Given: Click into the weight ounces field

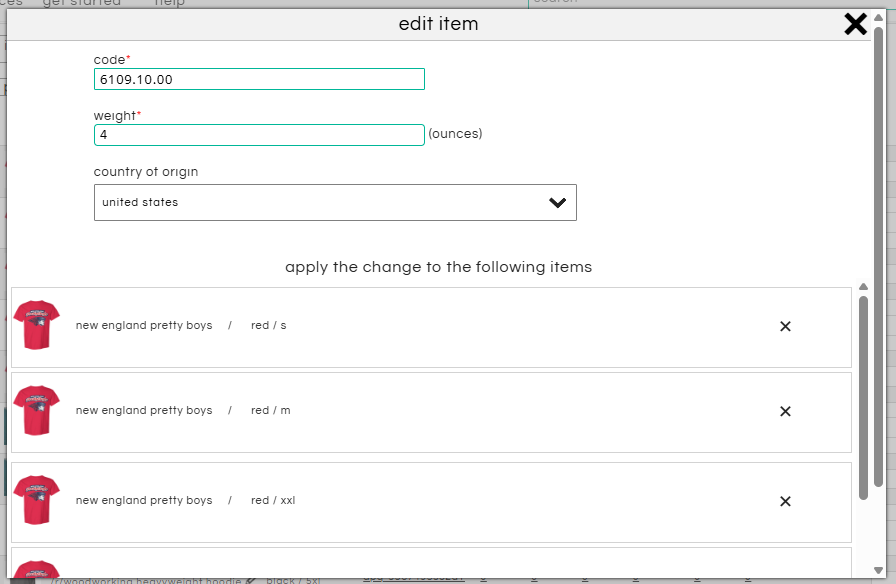Looking at the screenshot, I should tap(259, 134).
